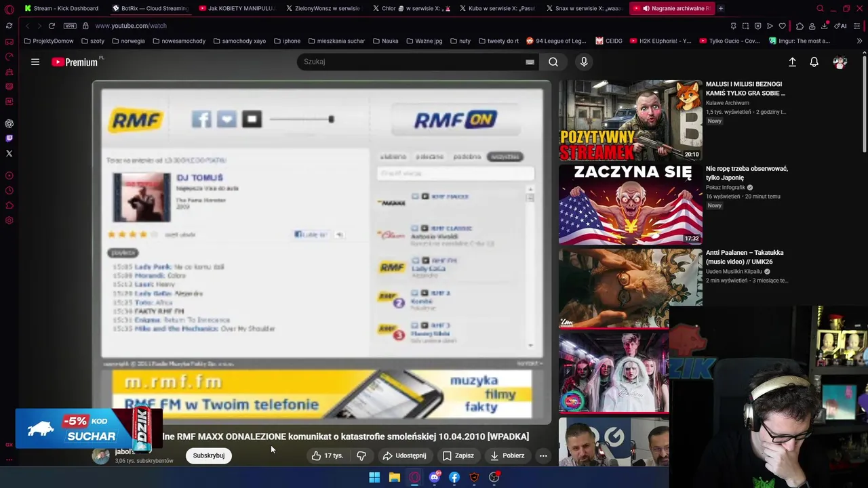868x488 pixels.
Task: Open the Opera GX main menu logo
Action: [x=9, y=9]
